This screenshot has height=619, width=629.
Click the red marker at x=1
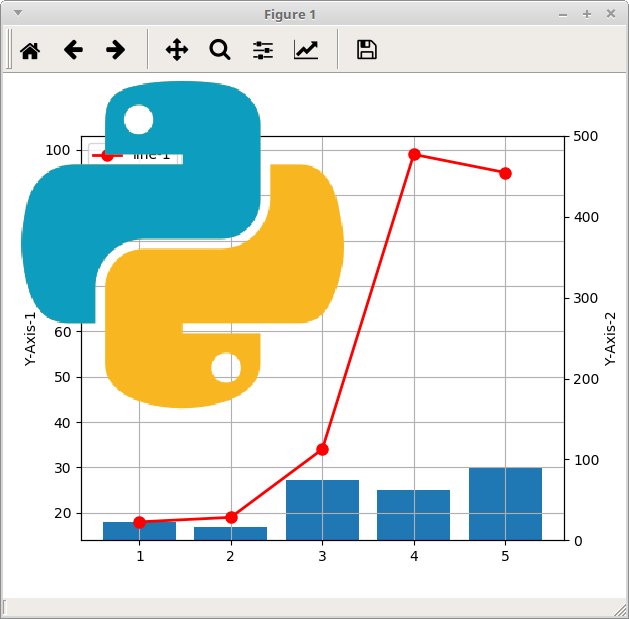pyautogui.click(x=140, y=522)
